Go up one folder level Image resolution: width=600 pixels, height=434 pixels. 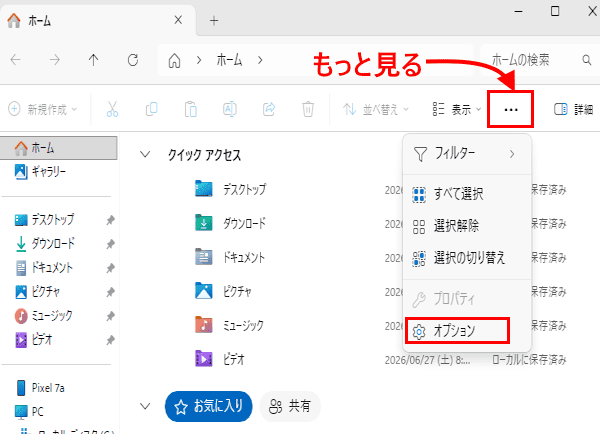pyautogui.click(x=93, y=60)
